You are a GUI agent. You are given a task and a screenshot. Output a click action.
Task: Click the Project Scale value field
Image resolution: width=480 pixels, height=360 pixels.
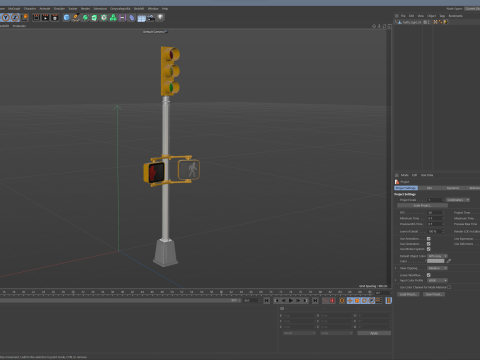coord(435,200)
